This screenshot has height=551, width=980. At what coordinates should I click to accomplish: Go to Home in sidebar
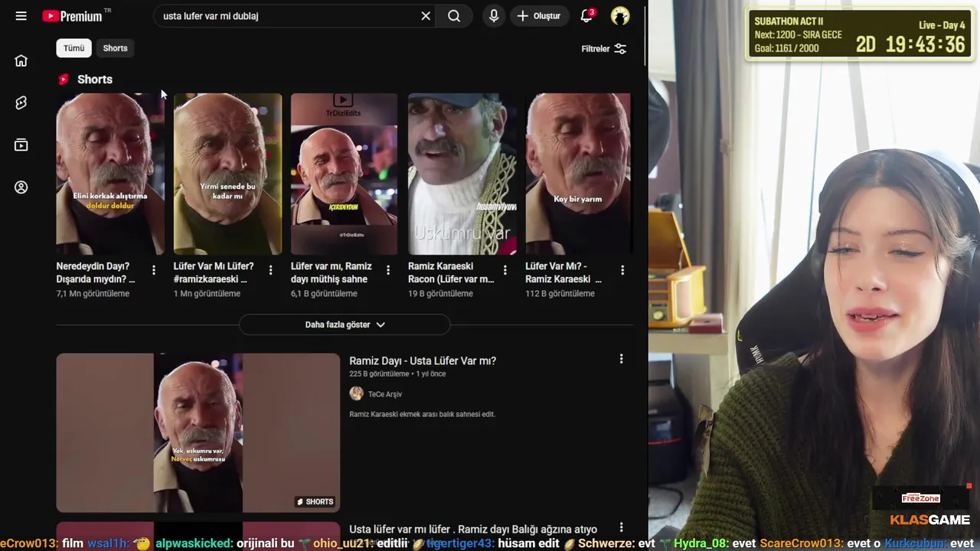pos(21,60)
